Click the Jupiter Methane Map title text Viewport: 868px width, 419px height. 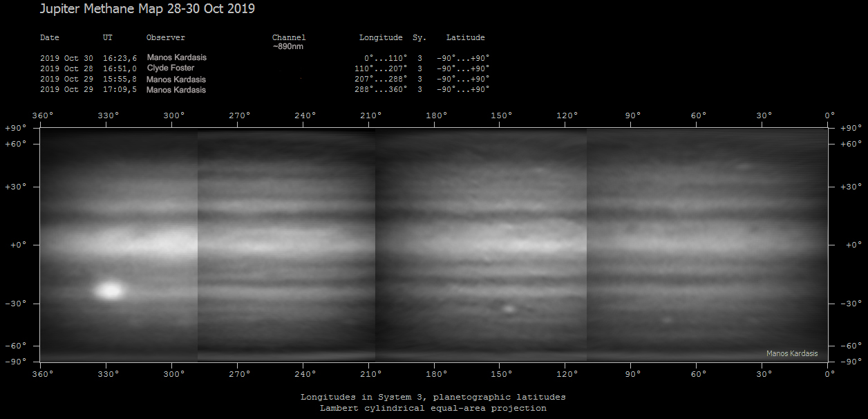pyautogui.click(x=147, y=9)
